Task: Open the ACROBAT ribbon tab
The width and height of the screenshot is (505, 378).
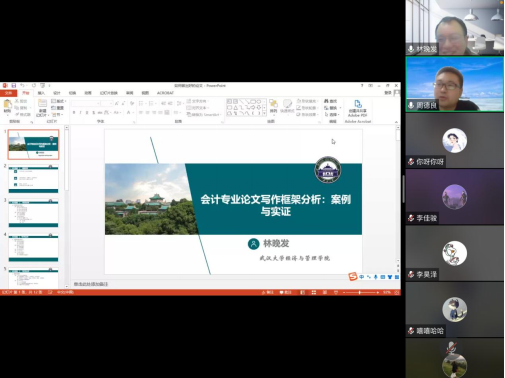Action: 165,93
